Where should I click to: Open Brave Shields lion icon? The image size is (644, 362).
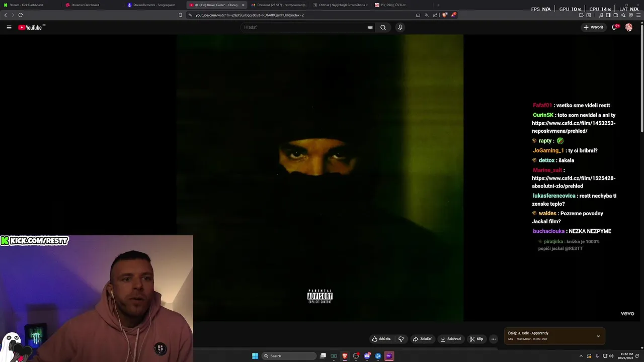point(444,15)
